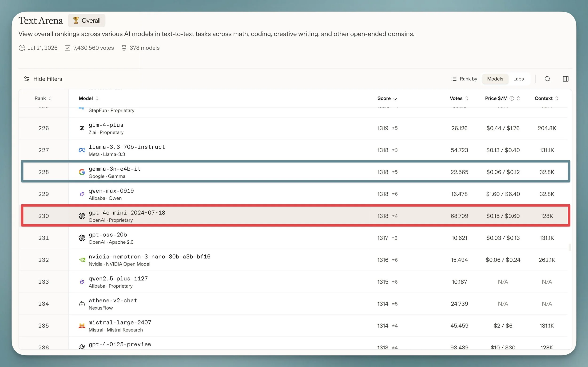
Task: Click the $1.60 / $6.40 price cell
Action: pos(503,194)
